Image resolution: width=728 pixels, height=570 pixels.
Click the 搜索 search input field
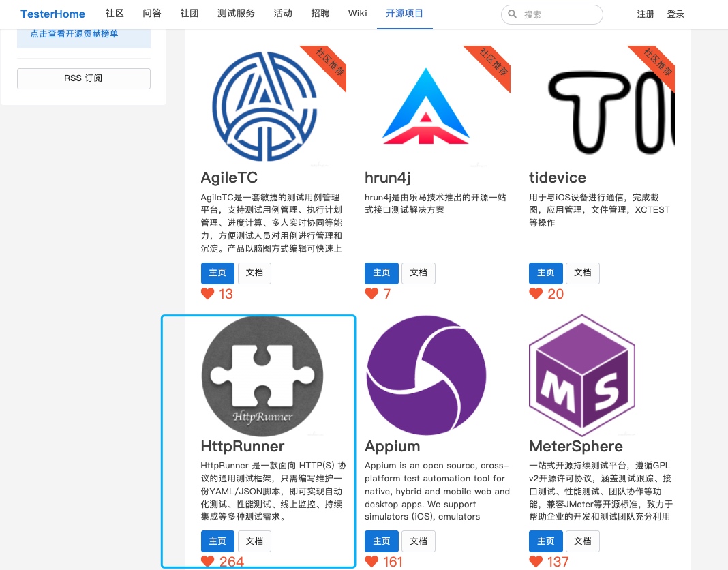point(552,14)
